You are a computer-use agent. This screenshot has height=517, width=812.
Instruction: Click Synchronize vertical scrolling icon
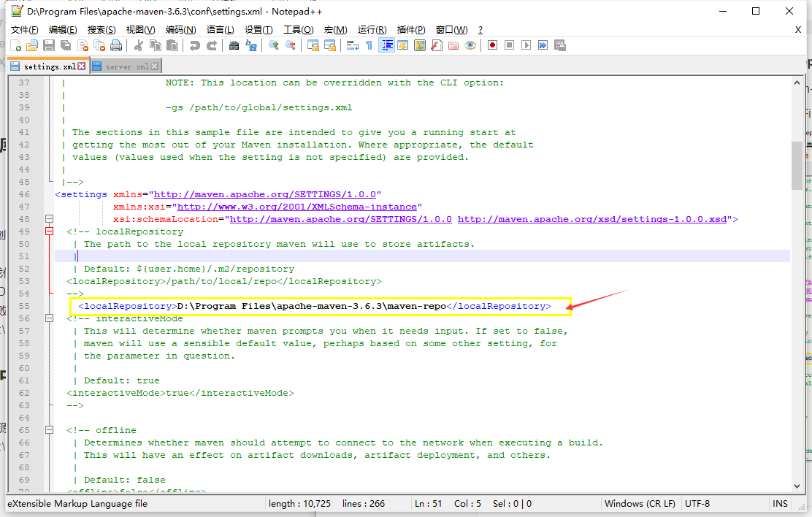click(x=313, y=45)
